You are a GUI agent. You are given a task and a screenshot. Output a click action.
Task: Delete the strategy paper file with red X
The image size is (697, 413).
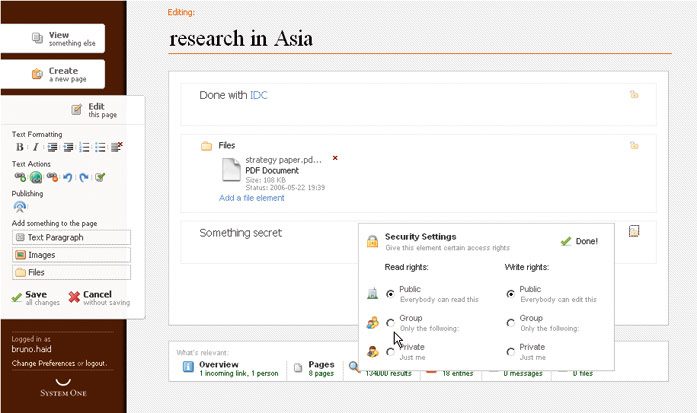pyautogui.click(x=335, y=158)
